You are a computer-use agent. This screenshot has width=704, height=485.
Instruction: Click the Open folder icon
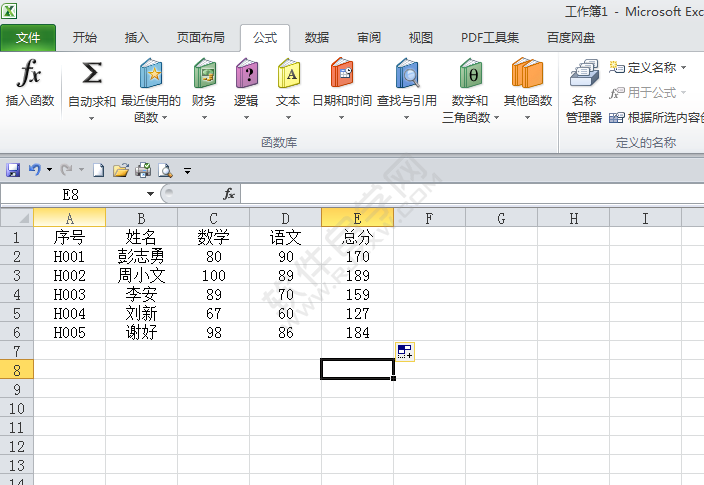tap(120, 170)
